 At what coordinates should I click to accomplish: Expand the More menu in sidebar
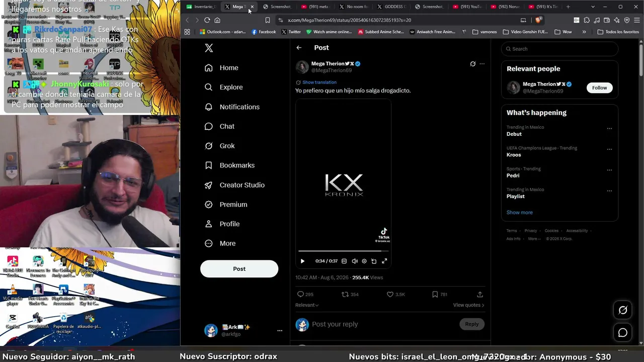coord(220,243)
